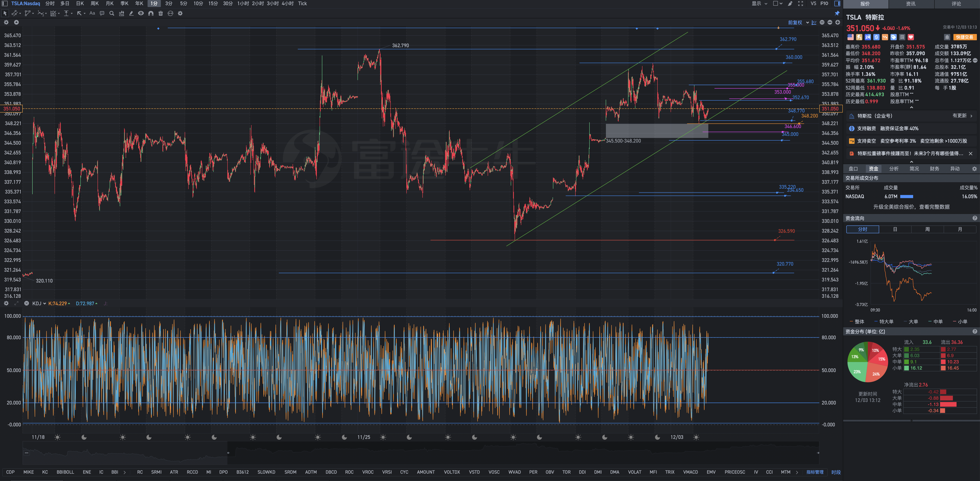Image resolution: width=980 pixels, height=481 pixels.
Task: Select the price range measure tool
Action: pos(66,13)
